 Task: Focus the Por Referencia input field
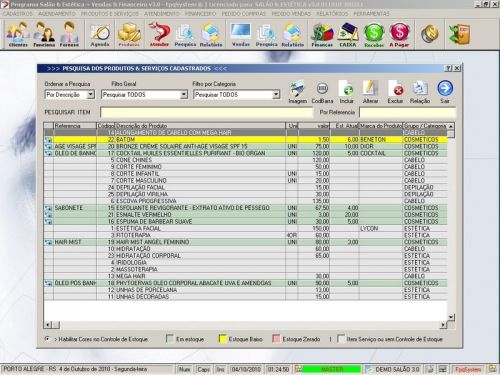pos(407,112)
